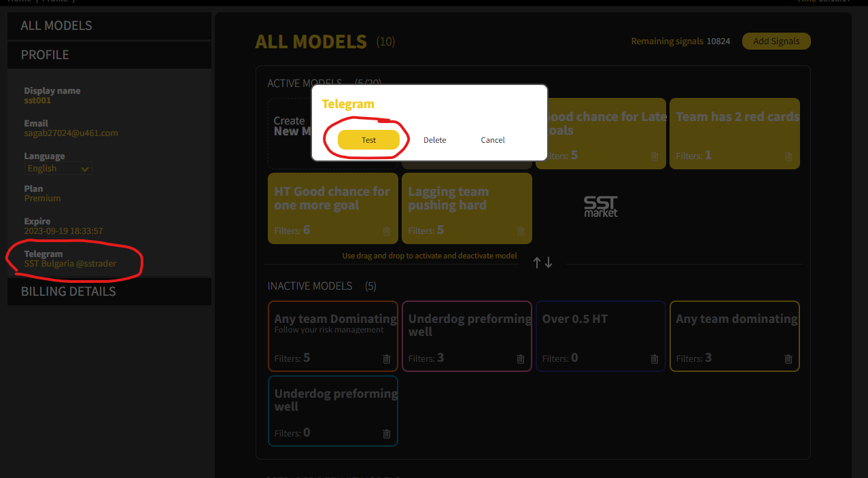Delete Underdog preforming well model with 3 filters

click(521, 359)
